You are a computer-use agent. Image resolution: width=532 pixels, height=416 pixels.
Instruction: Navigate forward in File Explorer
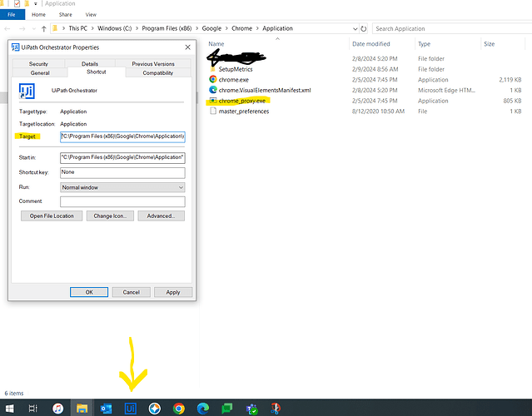pyautogui.click(x=22, y=29)
